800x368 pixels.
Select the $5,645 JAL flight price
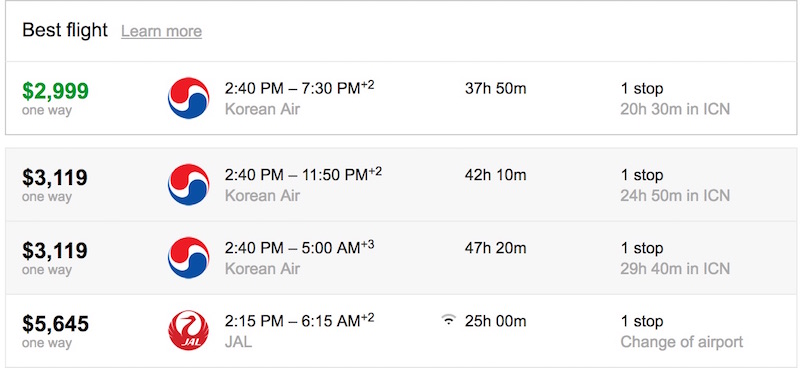(x=55, y=324)
